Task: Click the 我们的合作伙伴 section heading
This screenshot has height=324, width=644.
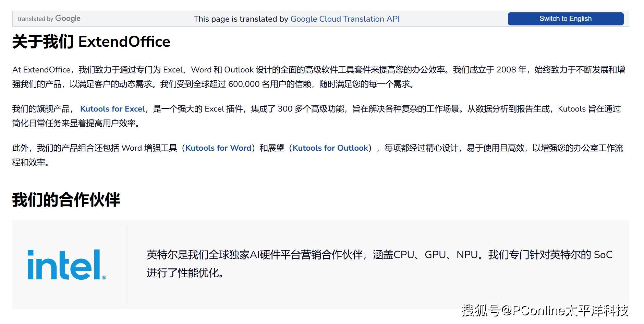Action: point(66,200)
